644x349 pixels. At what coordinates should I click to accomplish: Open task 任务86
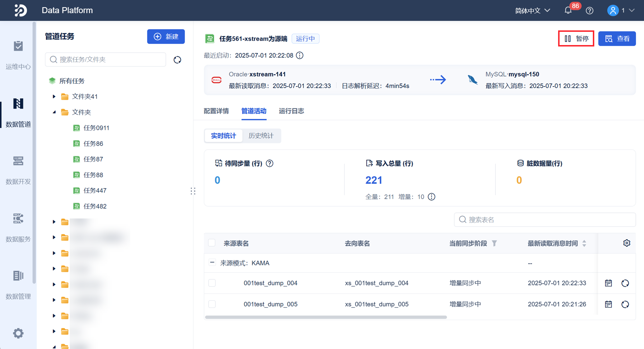point(93,144)
